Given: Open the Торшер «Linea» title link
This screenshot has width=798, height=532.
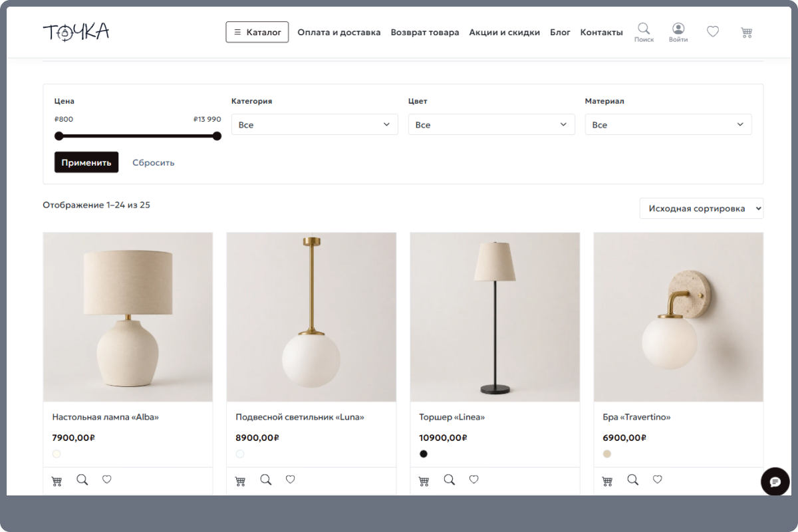Looking at the screenshot, I should tap(452, 417).
